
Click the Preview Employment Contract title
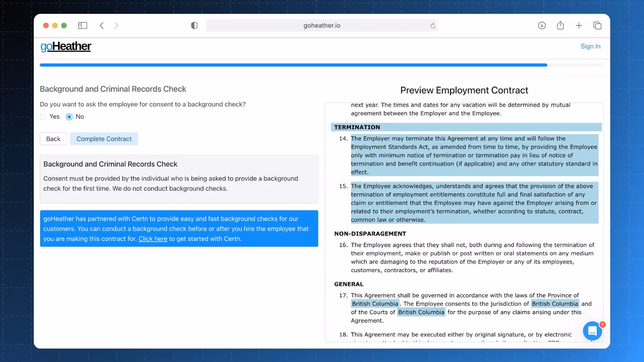[x=464, y=90]
